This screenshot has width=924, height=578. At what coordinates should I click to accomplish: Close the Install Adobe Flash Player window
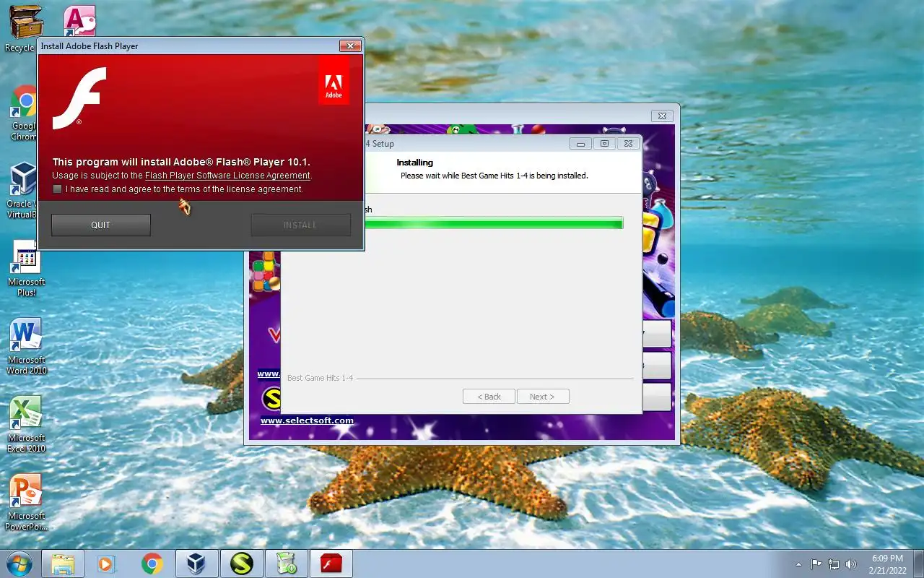(350, 46)
